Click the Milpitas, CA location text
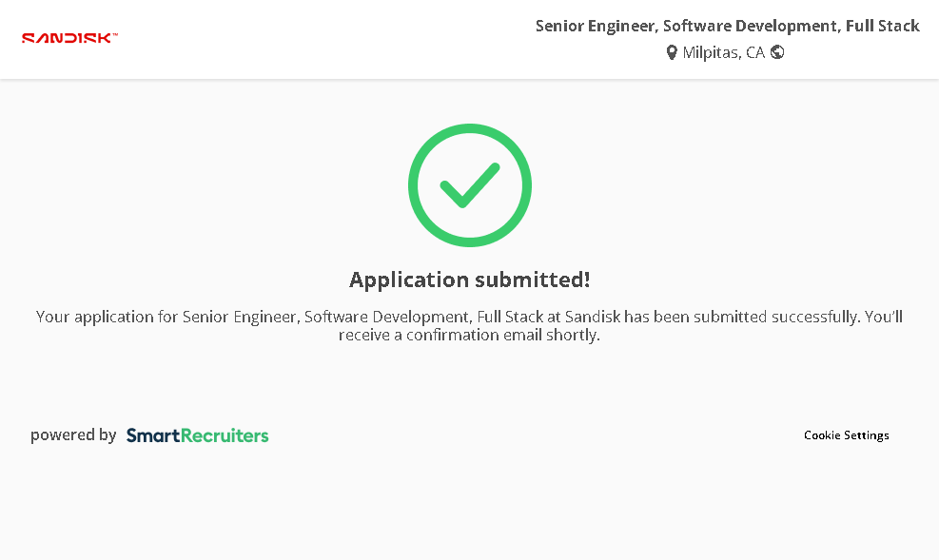This screenshot has width=939, height=560. [x=723, y=52]
